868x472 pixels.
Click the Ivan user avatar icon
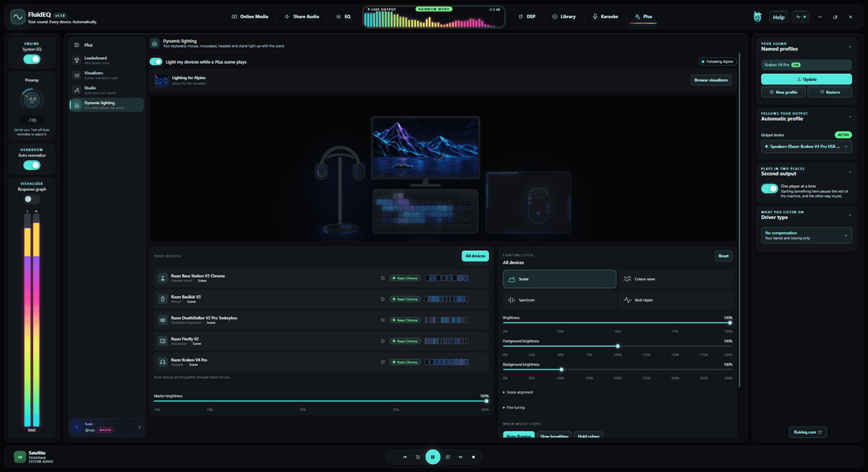[x=77, y=427]
